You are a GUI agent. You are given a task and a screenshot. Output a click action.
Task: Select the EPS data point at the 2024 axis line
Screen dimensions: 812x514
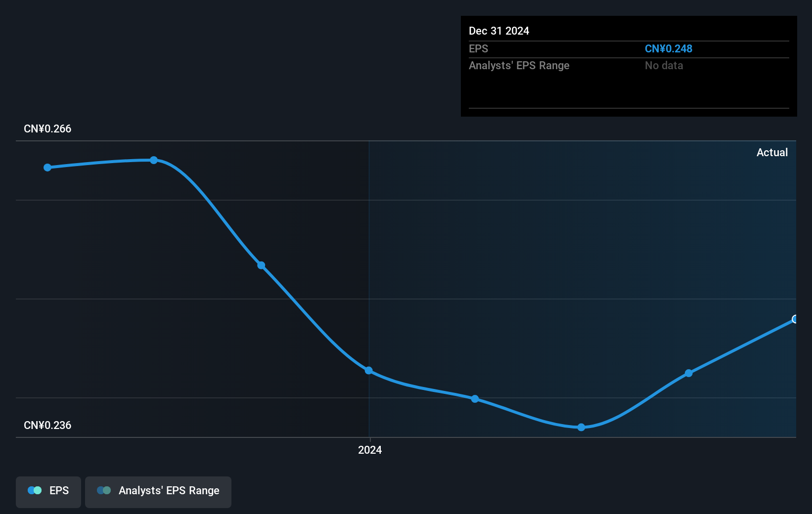point(369,371)
